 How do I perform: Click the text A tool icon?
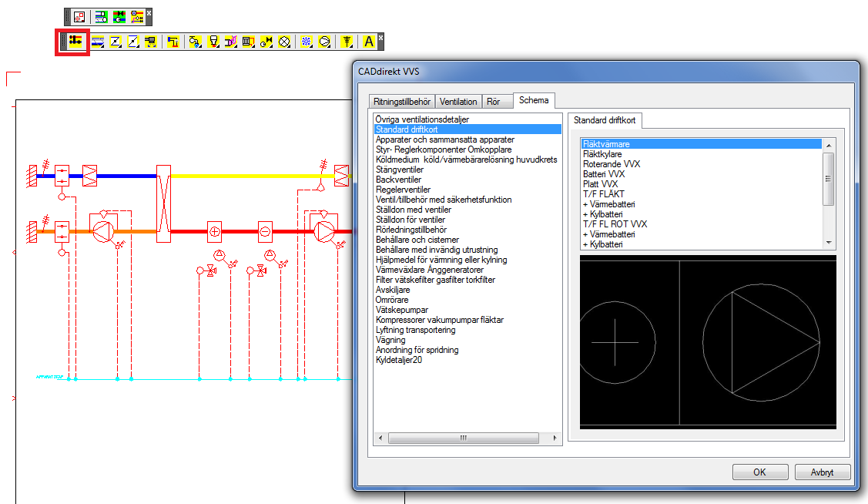369,42
